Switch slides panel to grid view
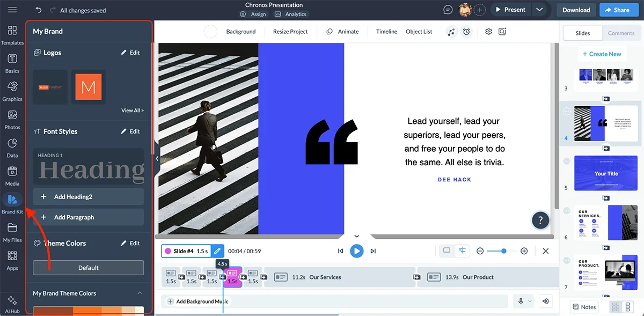This screenshot has width=644, height=316. coord(616,307)
